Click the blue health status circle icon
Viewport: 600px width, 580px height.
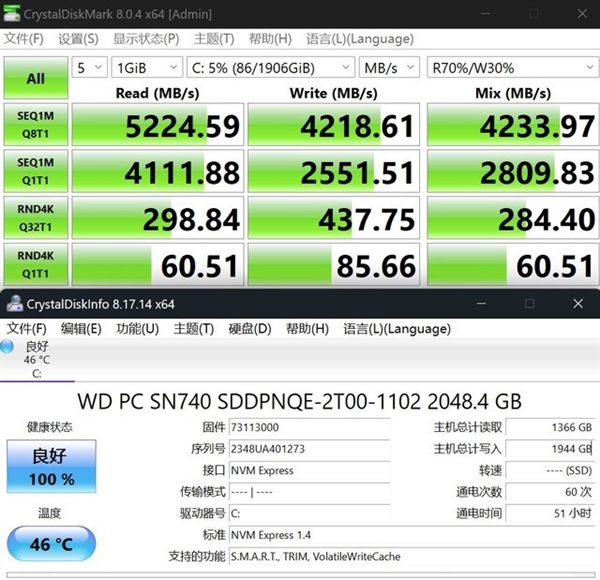pos(8,346)
